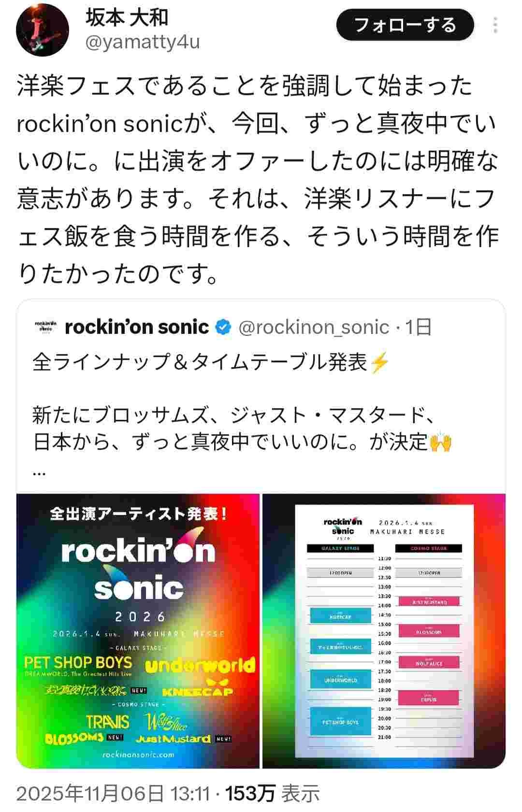Click the rockin'on sonic account name

137,327
